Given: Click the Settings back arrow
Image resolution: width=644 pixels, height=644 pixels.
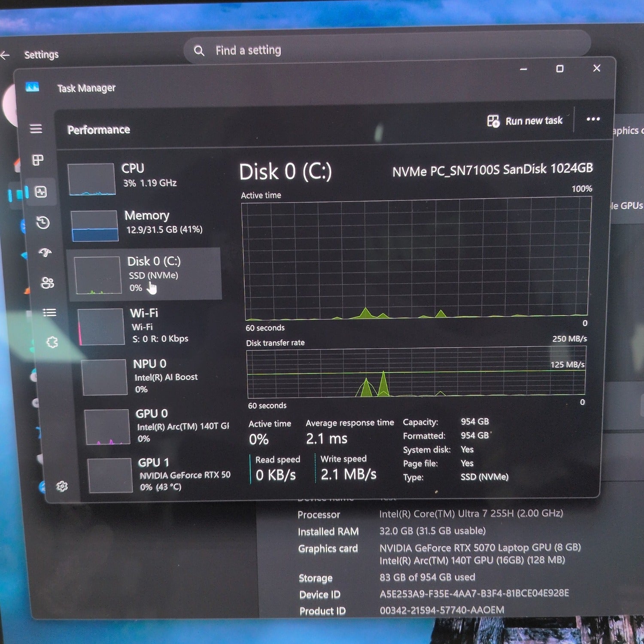Looking at the screenshot, I should point(5,55).
